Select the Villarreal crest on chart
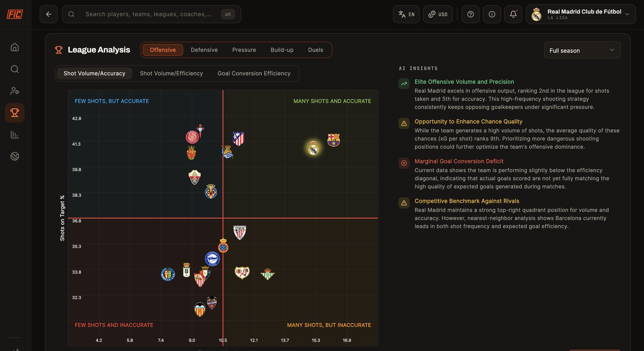The height and width of the screenshot is (351, 644). point(211,192)
